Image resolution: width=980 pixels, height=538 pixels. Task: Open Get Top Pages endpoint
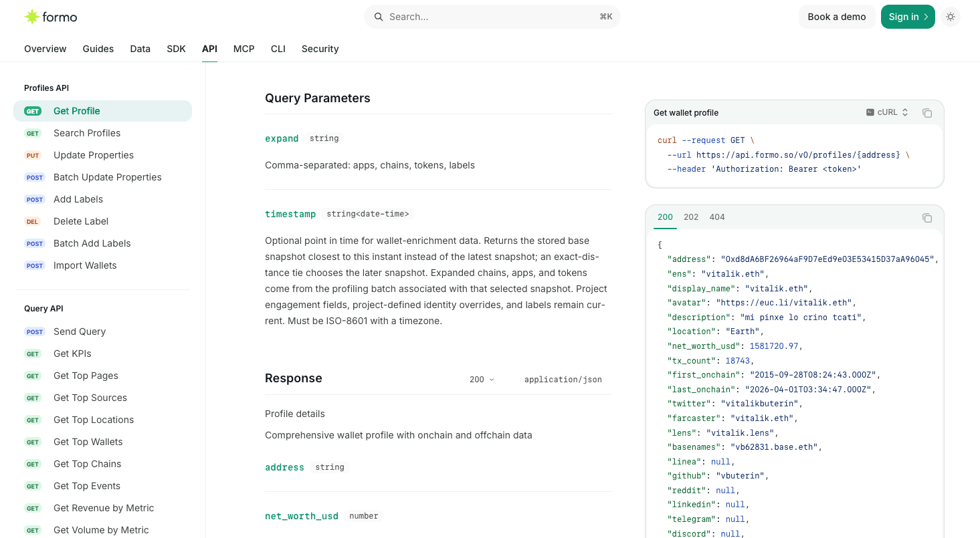(x=103, y=376)
